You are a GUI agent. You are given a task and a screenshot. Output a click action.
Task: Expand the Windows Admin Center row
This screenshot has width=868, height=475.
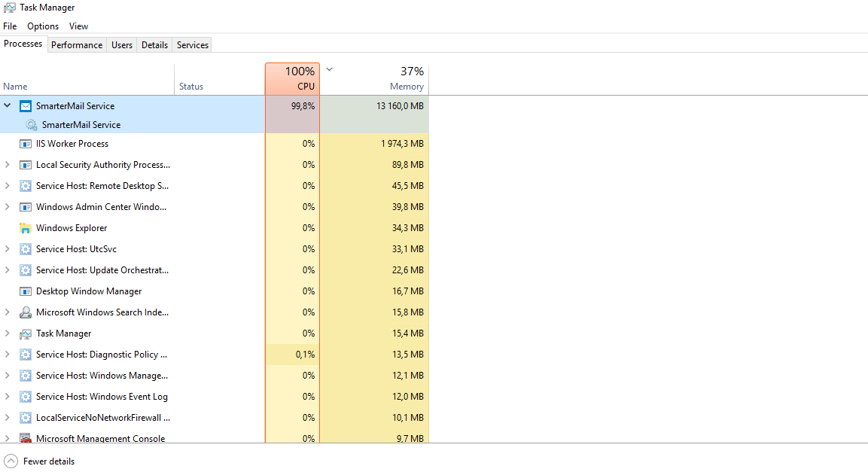[8, 207]
